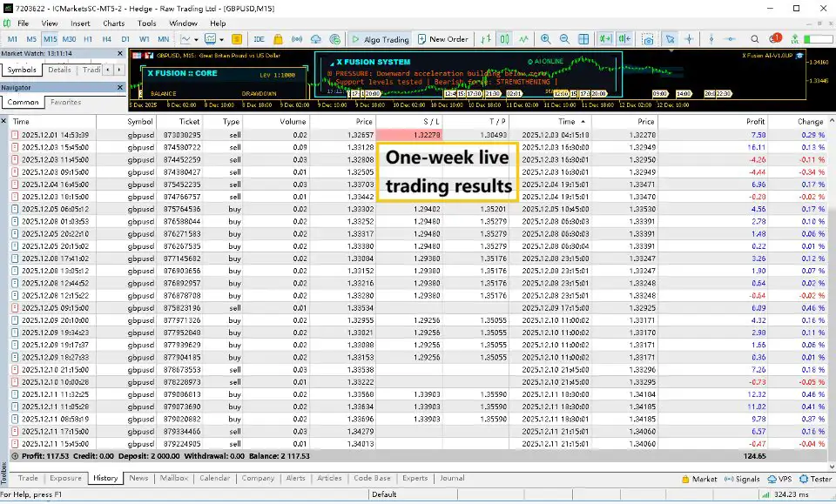Viewport: 836px width, 504px height.
Task: Open the Market shopping bag icon
Action: tap(279, 39)
